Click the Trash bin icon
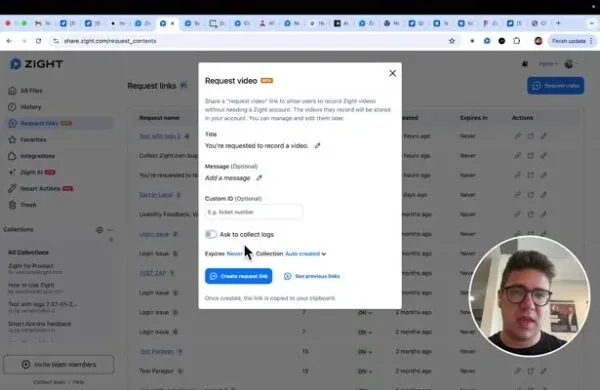600x390 pixels. click(12, 205)
